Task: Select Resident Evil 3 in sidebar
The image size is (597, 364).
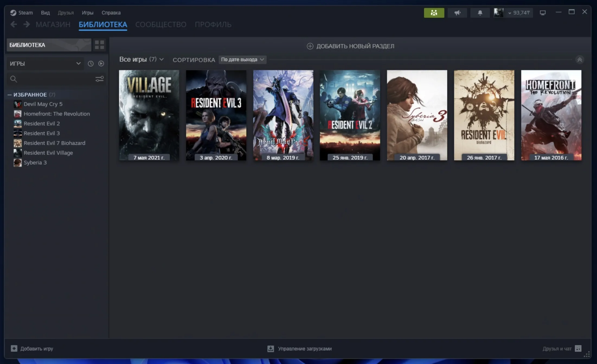Action: coord(42,133)
